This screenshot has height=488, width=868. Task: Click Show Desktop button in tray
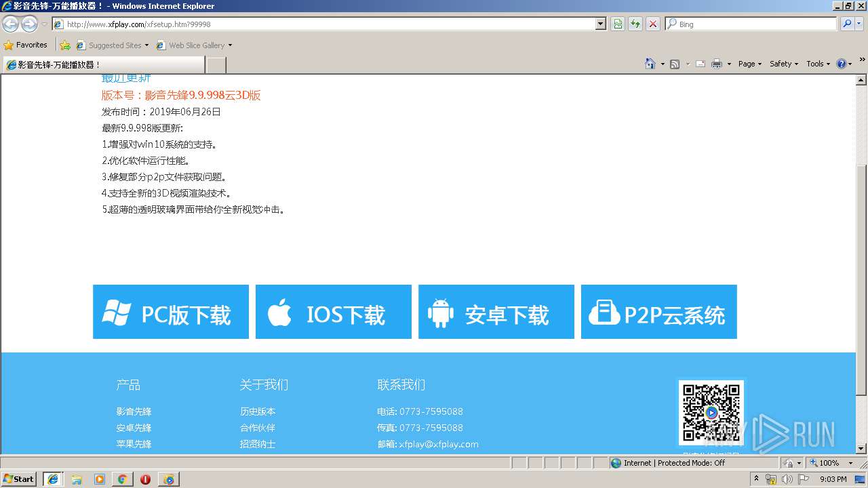tap(861, 479)
